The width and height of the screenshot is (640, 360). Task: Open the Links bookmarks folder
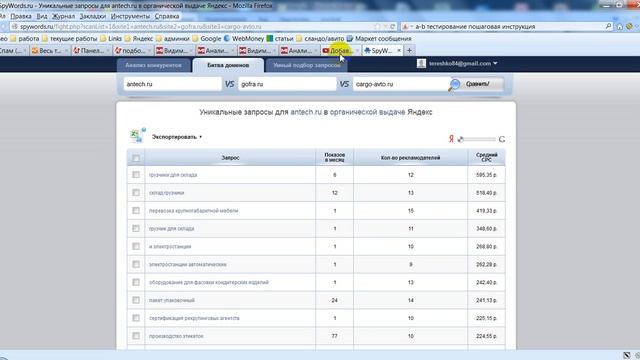coord(111,38)
